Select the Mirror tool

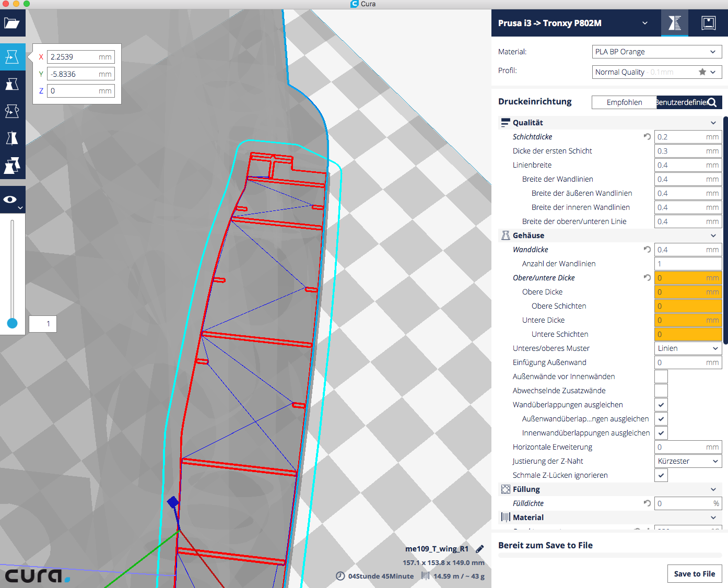coord(12,138)
